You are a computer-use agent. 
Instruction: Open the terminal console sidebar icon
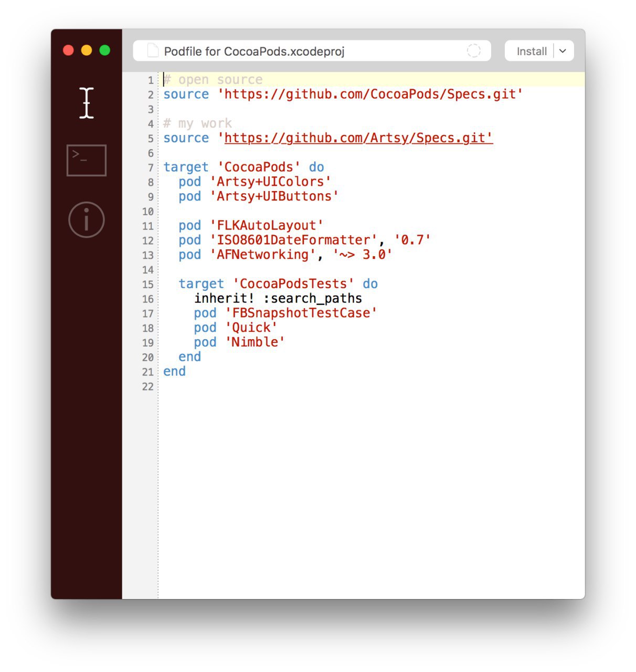click(87, 160)
